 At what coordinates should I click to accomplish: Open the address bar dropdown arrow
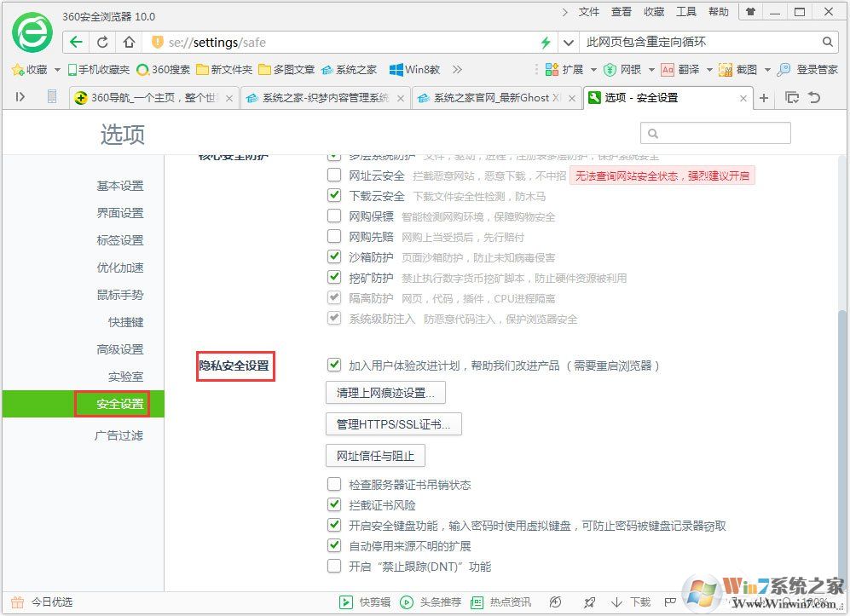click(x=569, y=41)
